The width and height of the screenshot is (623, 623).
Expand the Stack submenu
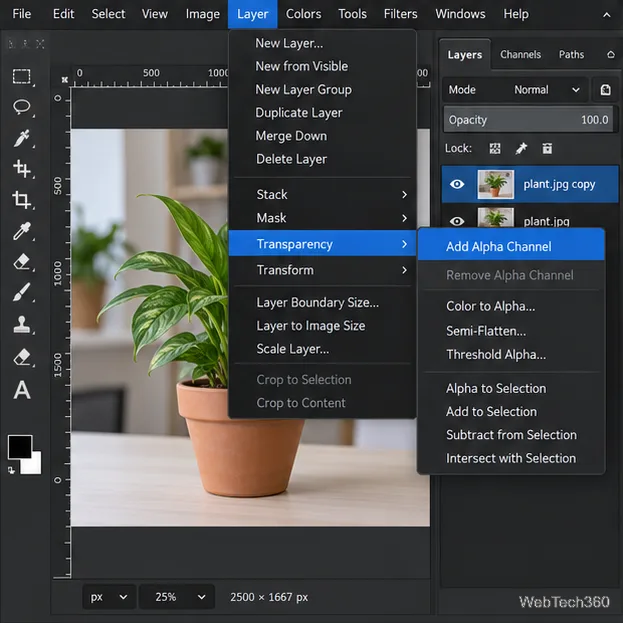tap(322, 195)
